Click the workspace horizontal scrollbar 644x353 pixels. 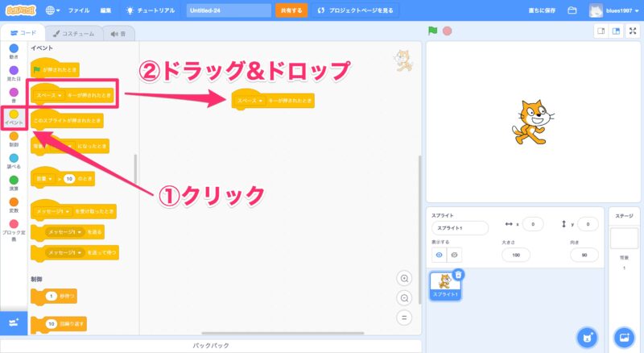[283, 333]
